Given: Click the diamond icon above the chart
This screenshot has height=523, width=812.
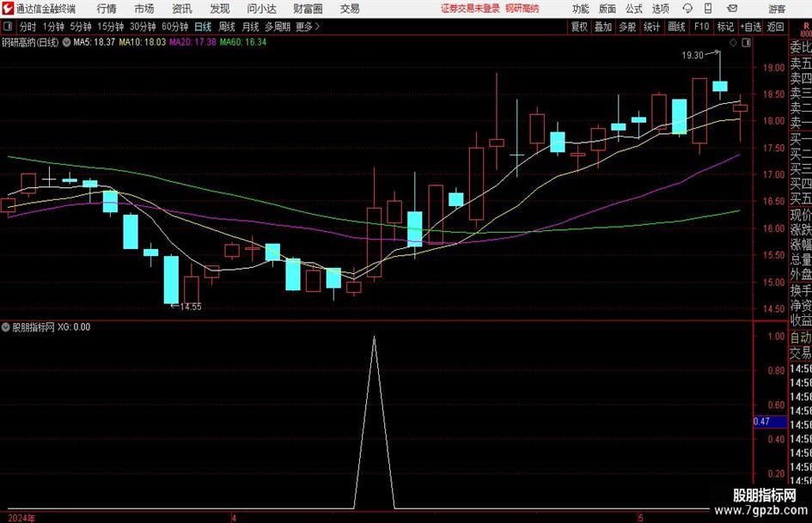Looking at the screenshot, I should coord(733,42).
